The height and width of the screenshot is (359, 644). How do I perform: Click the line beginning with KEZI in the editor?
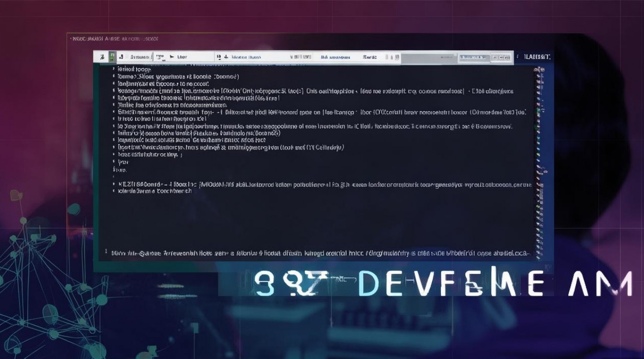(321, 184)
